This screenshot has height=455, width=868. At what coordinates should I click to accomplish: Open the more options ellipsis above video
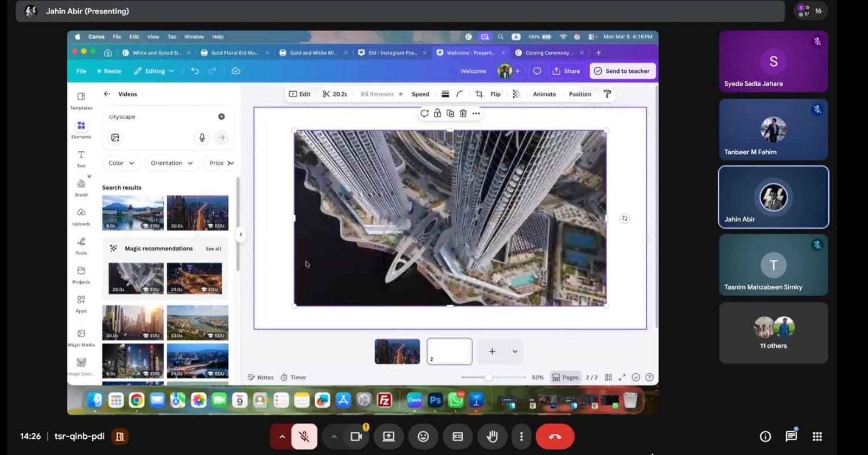click(476, 113)
